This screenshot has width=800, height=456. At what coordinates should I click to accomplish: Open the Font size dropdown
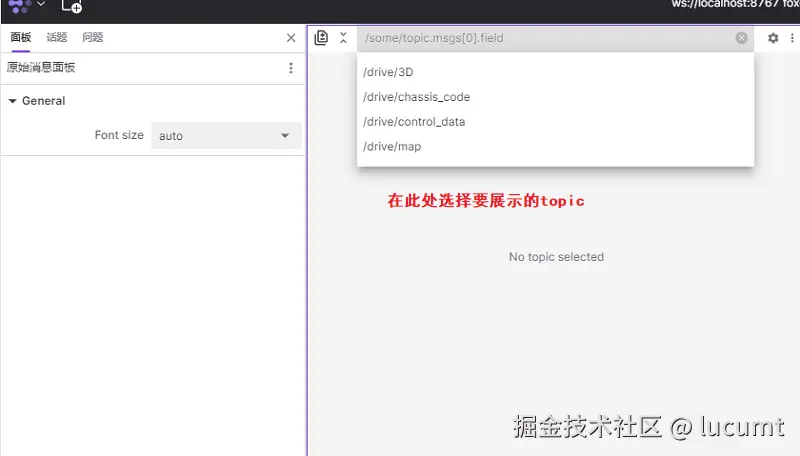tap(226, 136)
